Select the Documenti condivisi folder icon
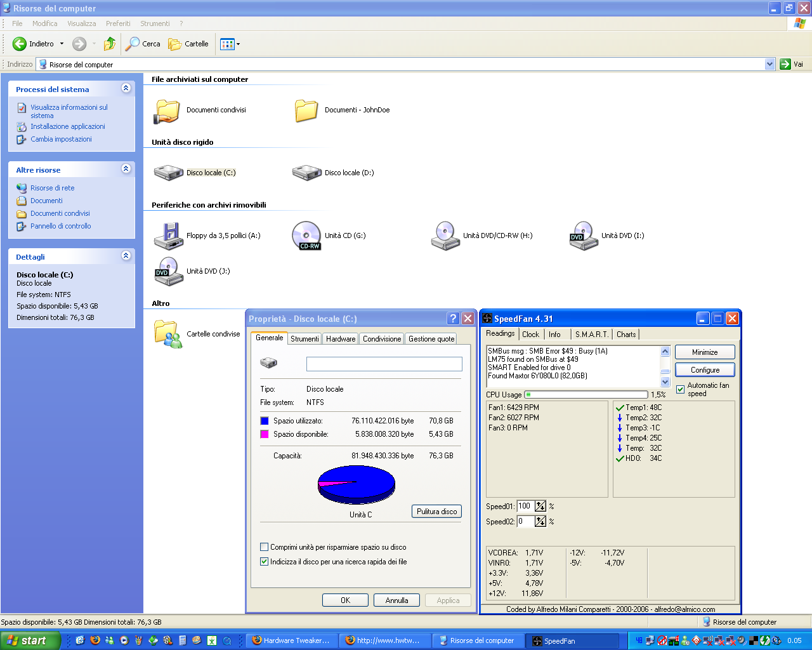 (167, 111)
